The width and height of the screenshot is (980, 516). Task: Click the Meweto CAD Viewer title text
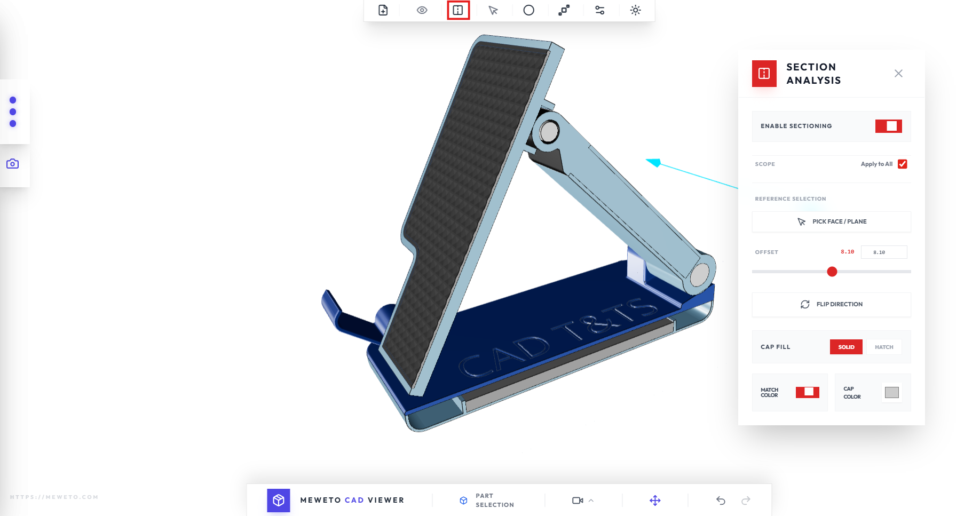[352, 500]
